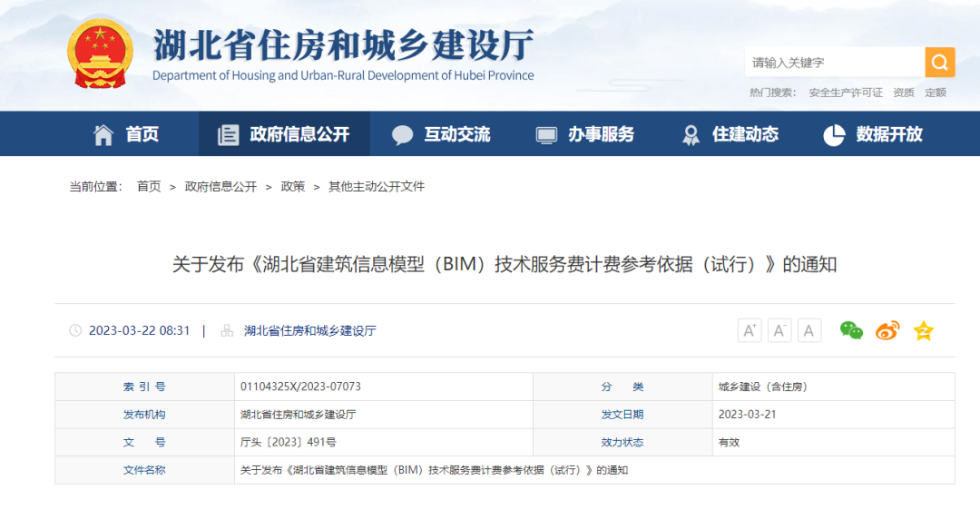Select 住建动态 navigation item
Image resolution: width=980 pixels, height=509 pixels.
(730, 134)
